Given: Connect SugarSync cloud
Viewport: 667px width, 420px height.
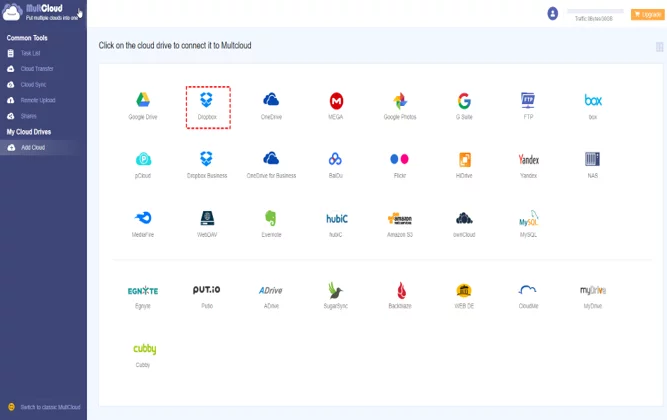Looking at the screenshot, I should pyautogui.click(x=335, y=290).
